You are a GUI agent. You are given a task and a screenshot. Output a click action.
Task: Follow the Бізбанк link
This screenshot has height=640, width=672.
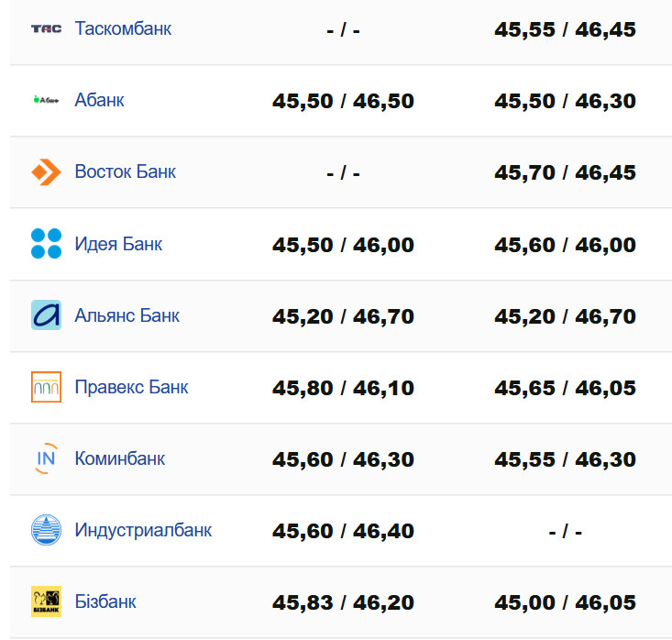[x=105, y=601]
